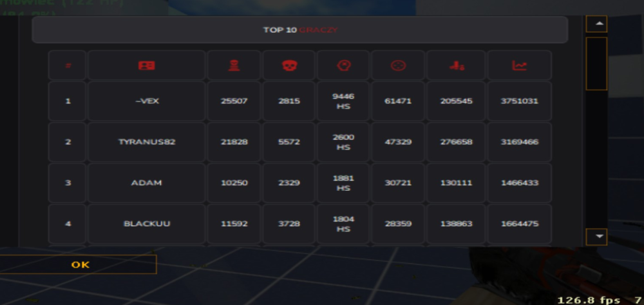Click the value 138863
The width and height of the screenshot is (644, 305).
[x=457, y=224]
